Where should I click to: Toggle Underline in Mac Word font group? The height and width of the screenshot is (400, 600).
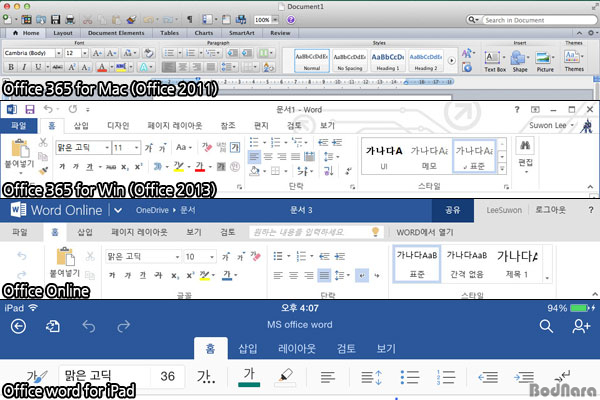(x=38, y=67)
